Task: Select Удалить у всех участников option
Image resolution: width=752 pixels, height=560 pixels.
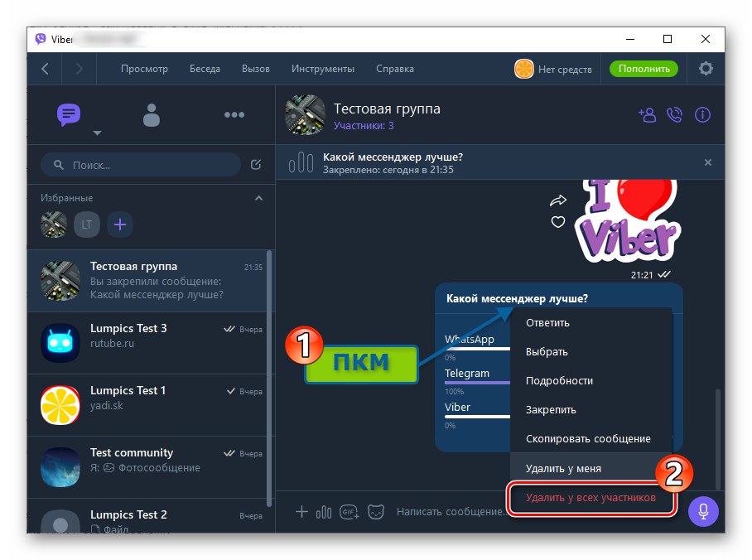Action: tap(591, 498)
